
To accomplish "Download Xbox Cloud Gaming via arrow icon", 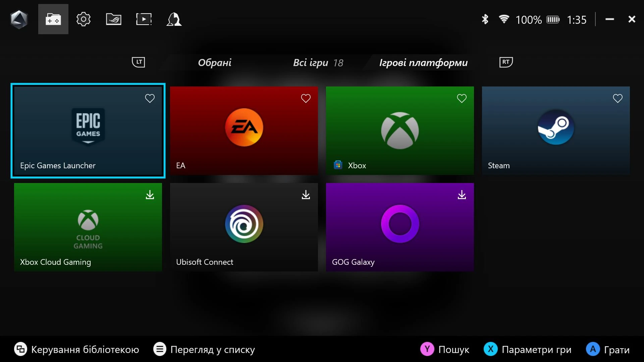I will click(x=150, y=195).
